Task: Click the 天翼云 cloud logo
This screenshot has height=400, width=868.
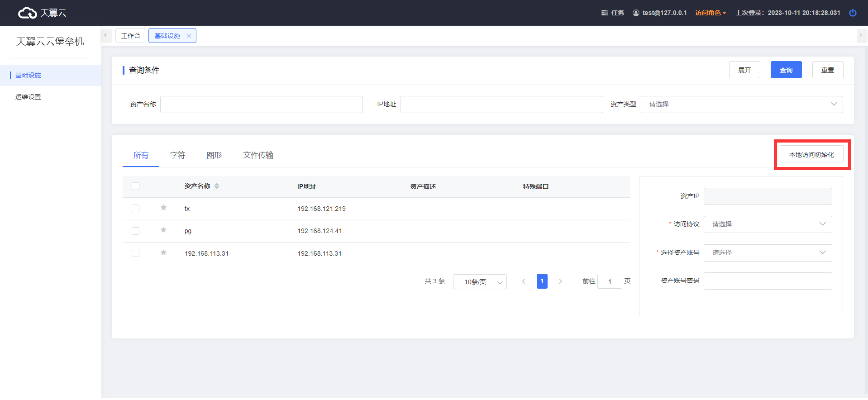Action: pos(28,13)
